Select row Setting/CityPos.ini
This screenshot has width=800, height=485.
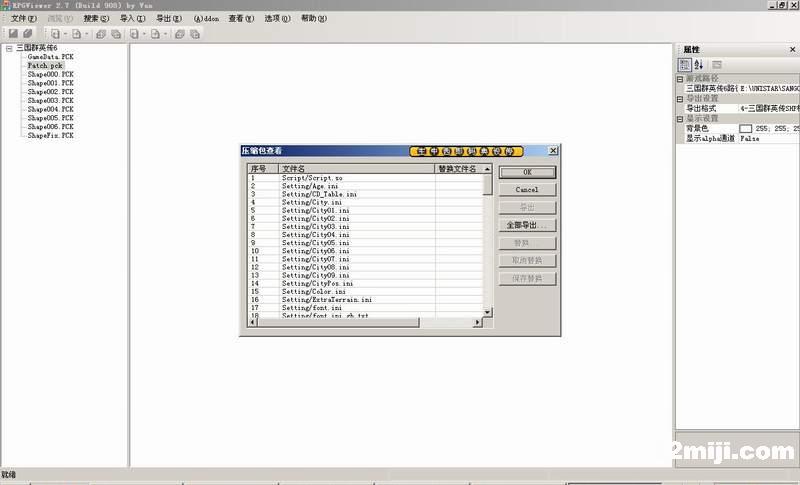point(365,284)
